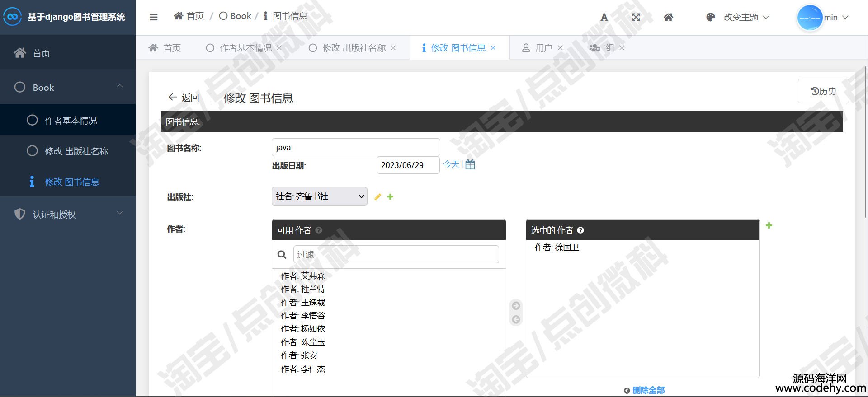The height and width of the screenshot is (397, 868).
Task: Select available author 张安
Action: click(x=299, y=355)
